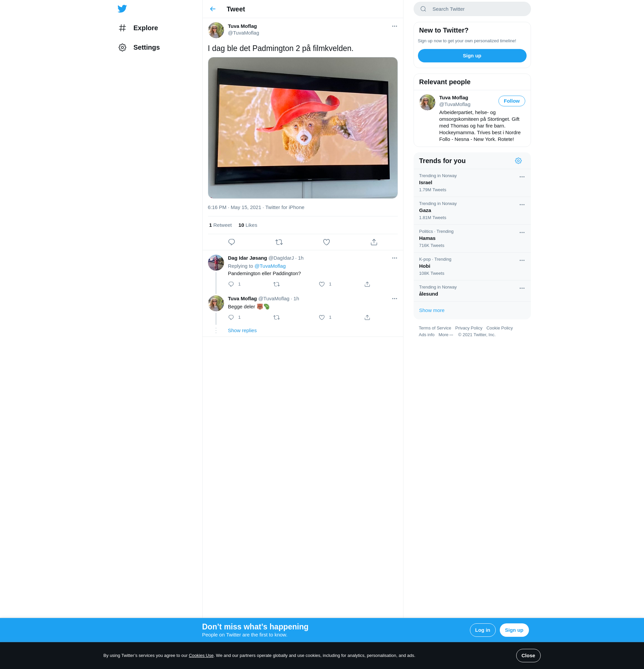Share the Pandemington eller Paddington comment
644x669 pixels.
[367, 284]
